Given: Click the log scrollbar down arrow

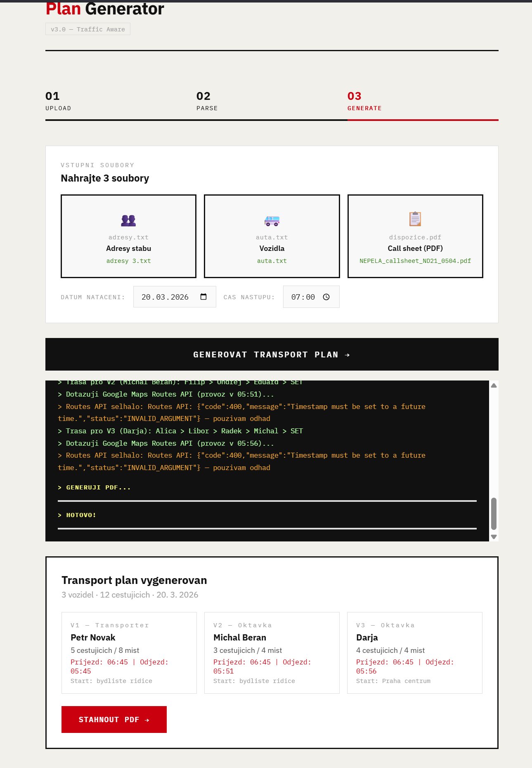Looking at the screenshot, I should point(494,537).
